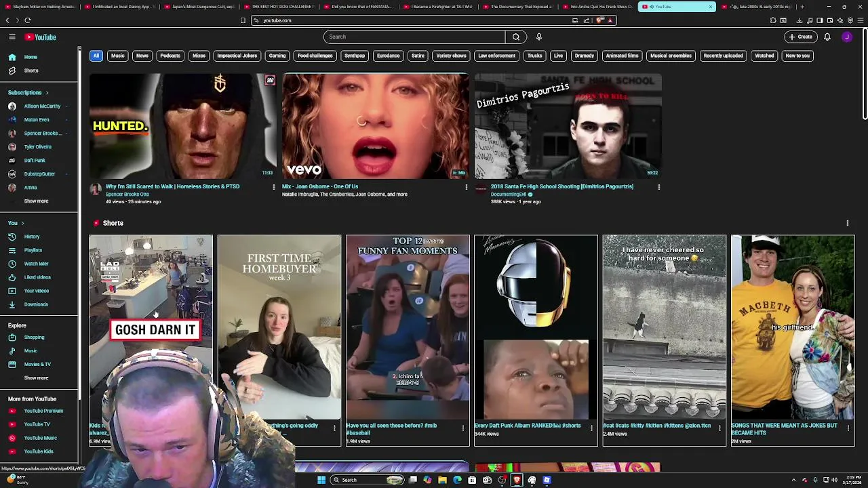Open the Shorts shelf more options menu
This screenshot has height=488, width=868.
tap(847, 223)
